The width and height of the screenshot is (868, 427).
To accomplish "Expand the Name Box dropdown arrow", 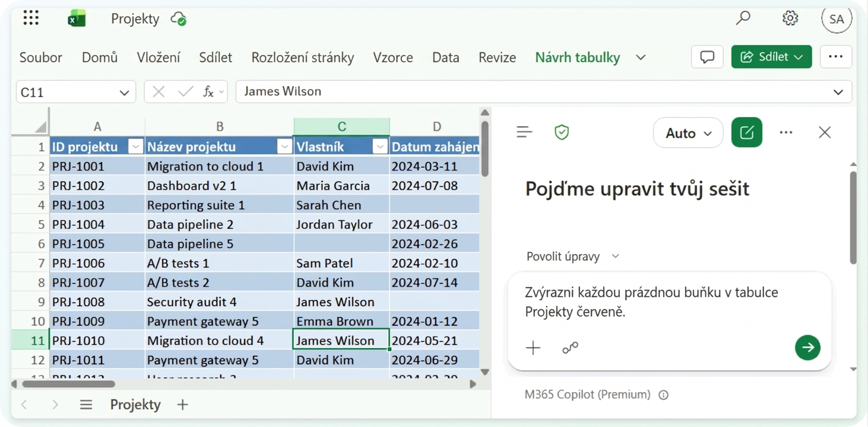I will point(124,93).
